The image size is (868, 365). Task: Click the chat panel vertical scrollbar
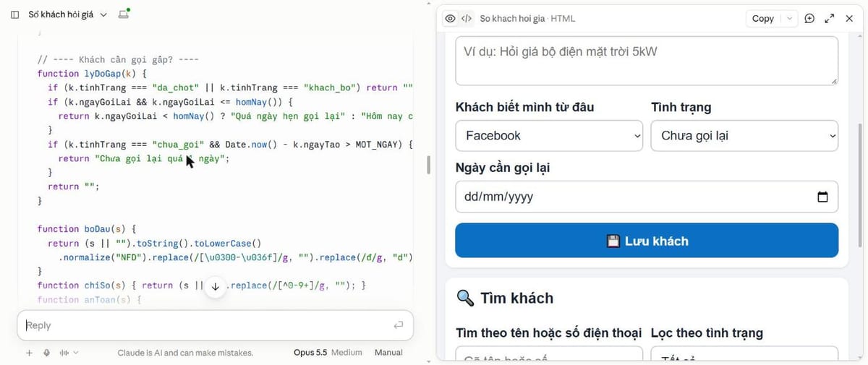coord(428,165)
